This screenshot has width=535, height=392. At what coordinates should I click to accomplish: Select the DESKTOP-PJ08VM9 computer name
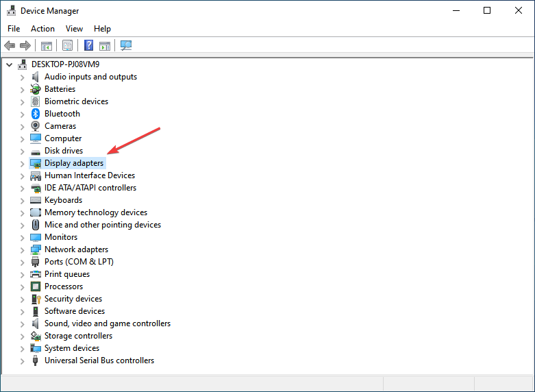pyautogui.click(x=66, y=64)
